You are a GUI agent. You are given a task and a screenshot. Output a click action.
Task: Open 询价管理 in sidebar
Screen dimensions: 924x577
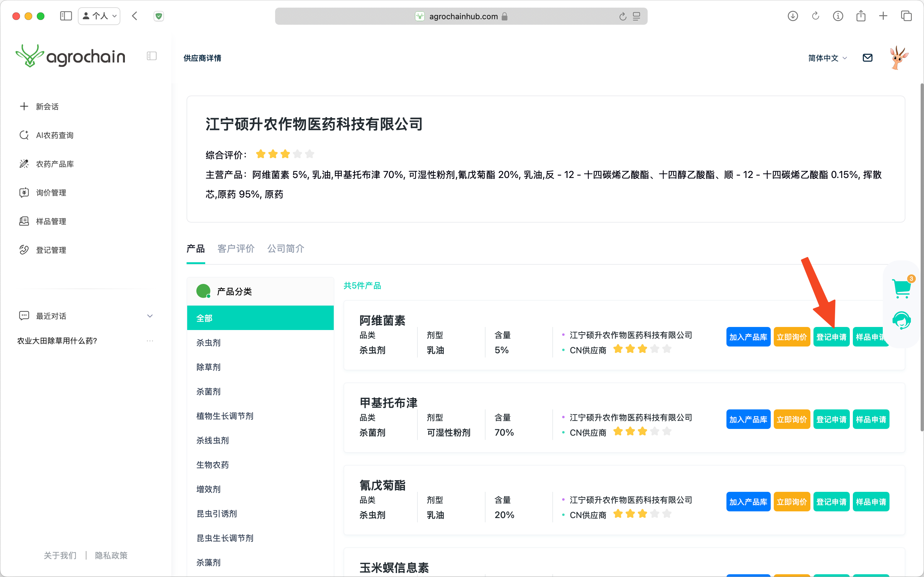(x=51, y=193)
